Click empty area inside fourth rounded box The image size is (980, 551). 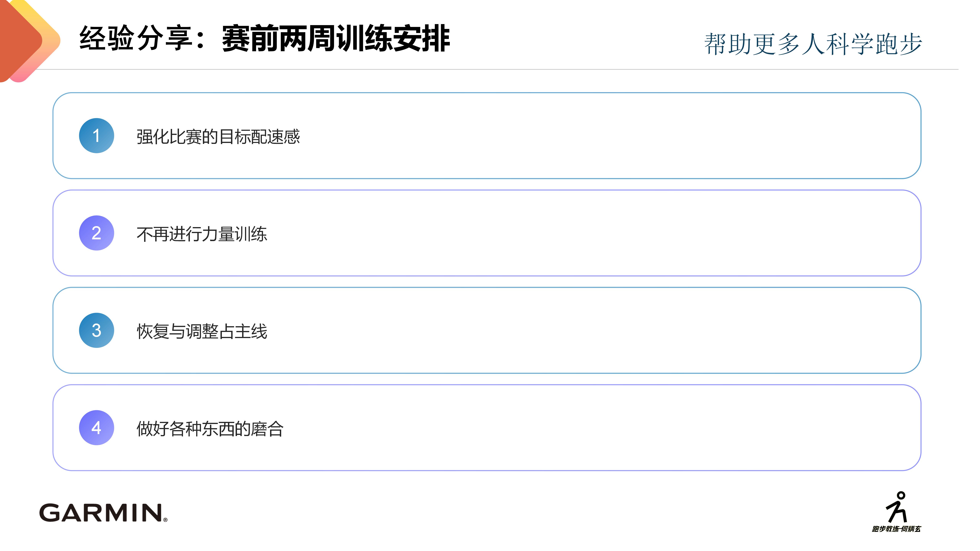(571, 428)
